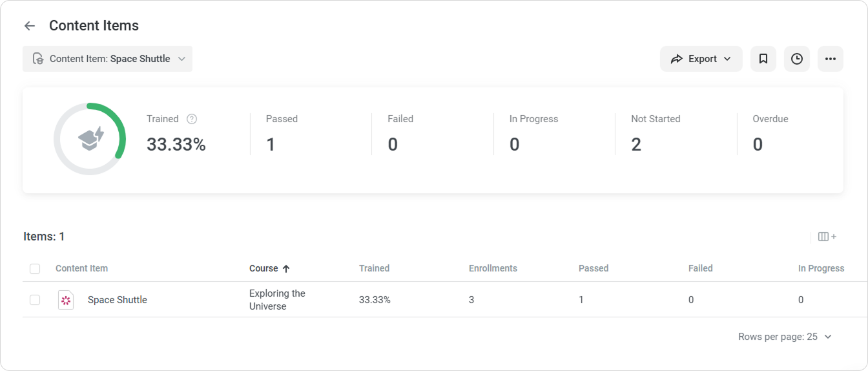
Task: Click the share arrow icon on Export
Action: tap(676, 59)
